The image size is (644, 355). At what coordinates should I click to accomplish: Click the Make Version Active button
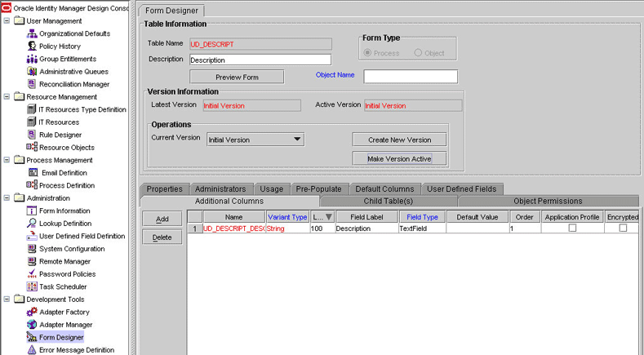point(399,158)
